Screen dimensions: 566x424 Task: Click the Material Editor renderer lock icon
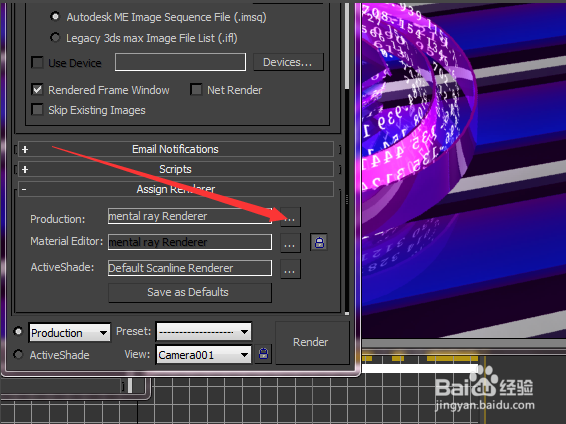[319, 242]
